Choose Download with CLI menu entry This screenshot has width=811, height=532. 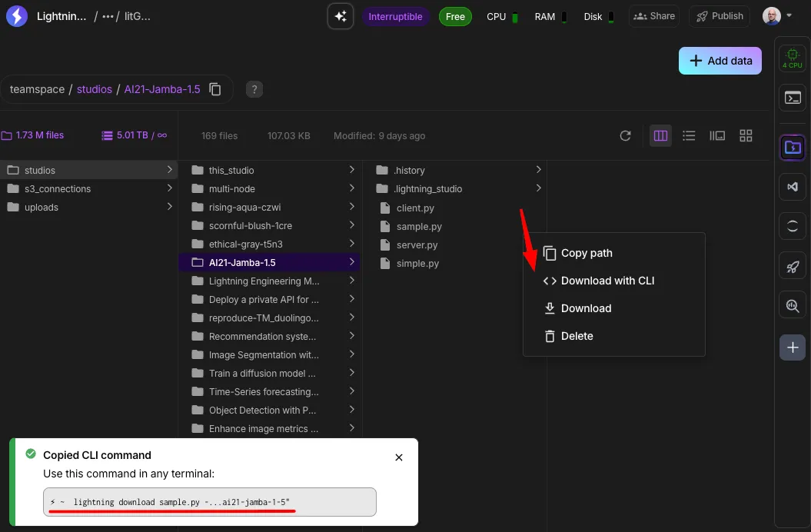tap(614, 281)
